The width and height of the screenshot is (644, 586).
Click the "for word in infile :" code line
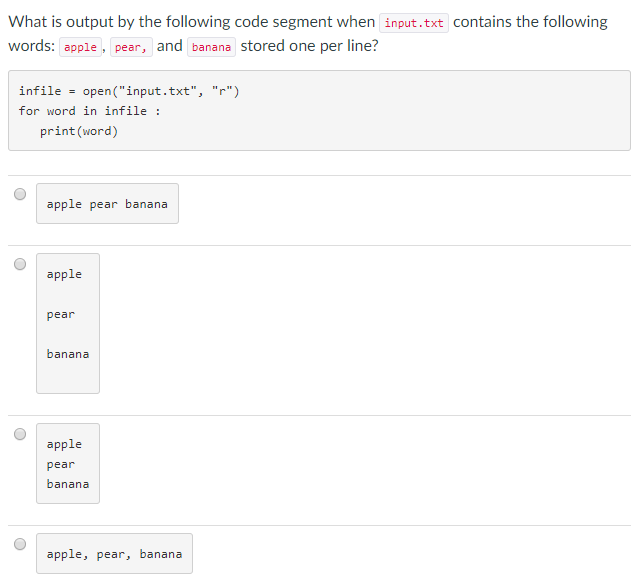point(90,111)
